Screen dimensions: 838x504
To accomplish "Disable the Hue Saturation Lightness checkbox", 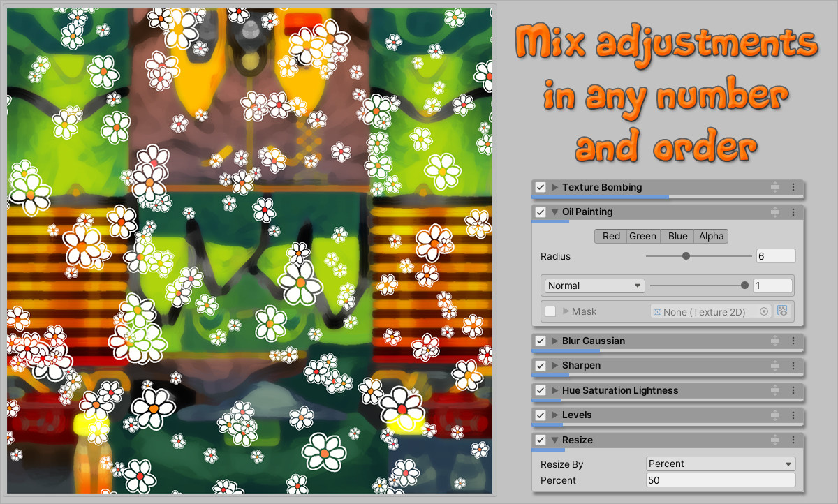I will tap(541, 390).
